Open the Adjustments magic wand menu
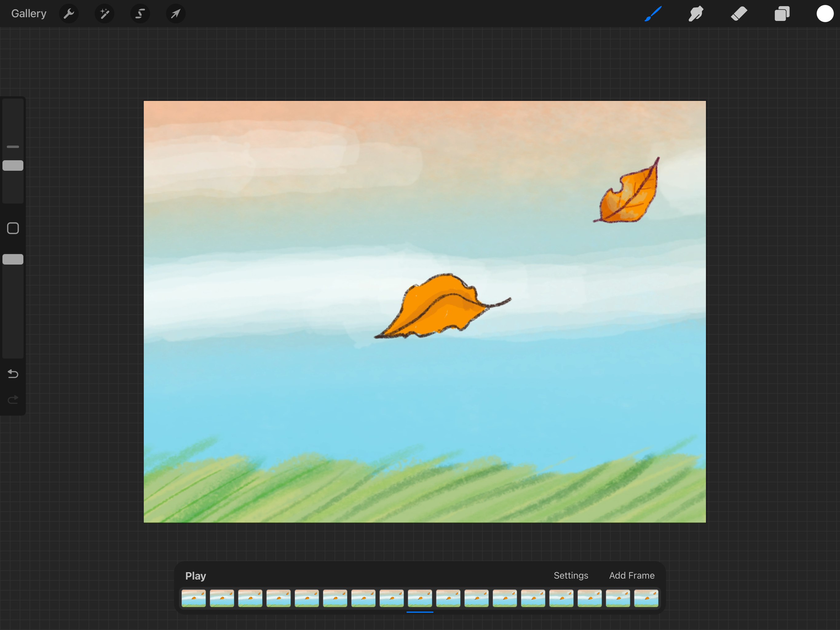The image size is (840, 630). [105, 14]
